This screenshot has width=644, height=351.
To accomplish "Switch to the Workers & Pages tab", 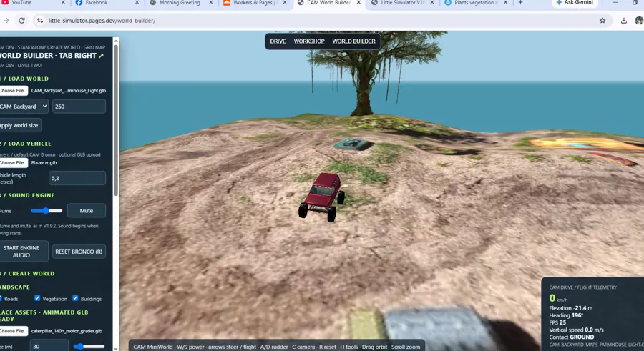I will (253, 3).
